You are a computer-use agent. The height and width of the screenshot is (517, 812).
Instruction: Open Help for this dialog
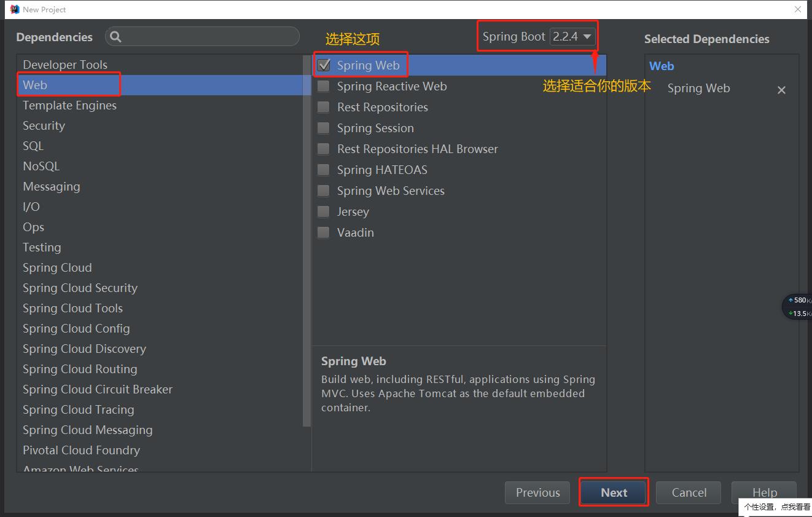coord(764,492)
